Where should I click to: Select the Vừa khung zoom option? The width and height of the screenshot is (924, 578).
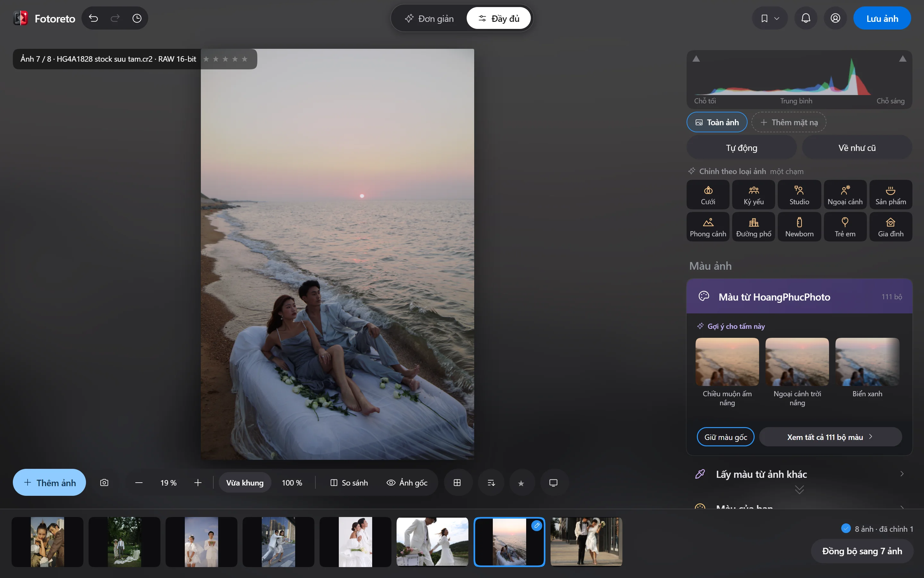coord(245,483)
